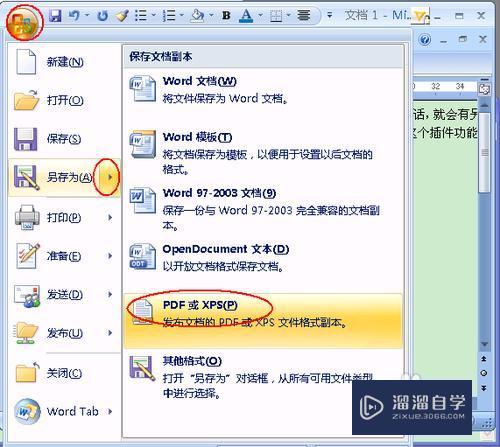500x447 pixels.
Task: Click the Word Tab globe icon
Action: 27,411
